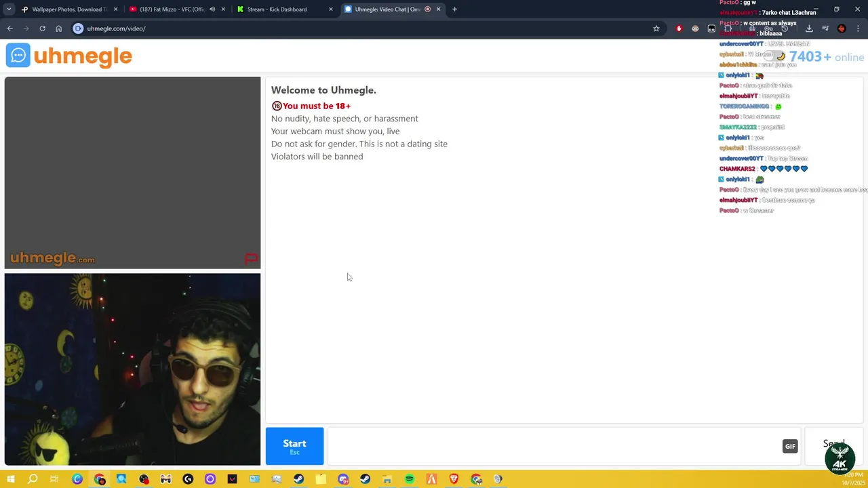Open the yellow sticky notes taskbar icon
This screenshot has width=868, height=488.
321,479
